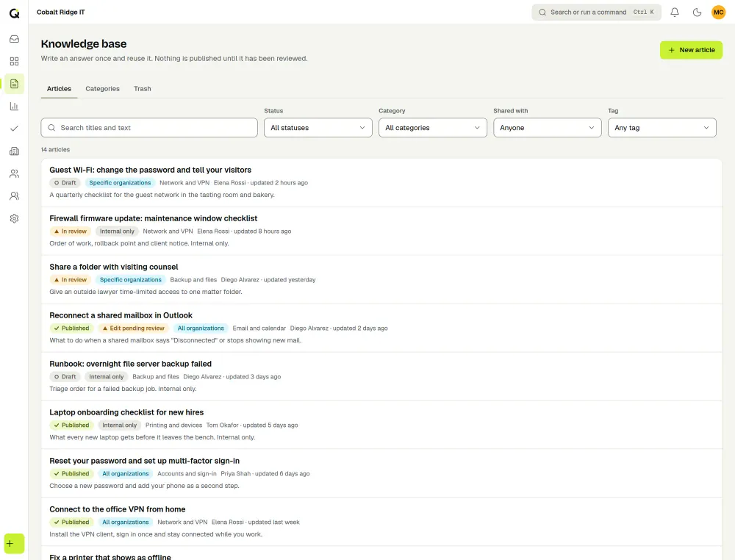Click the magnifier icon in the command search
The image size is (735, 560).
click(542, 12)
